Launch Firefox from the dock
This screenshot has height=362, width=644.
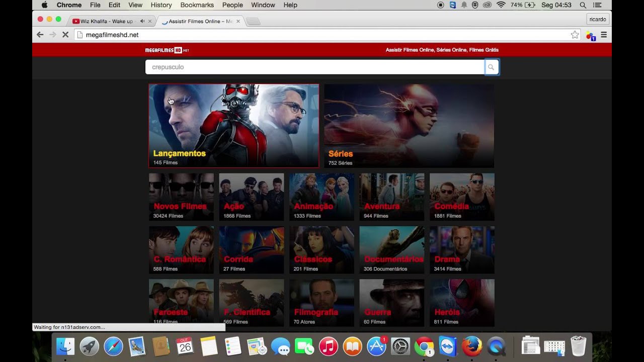point(472,346)
